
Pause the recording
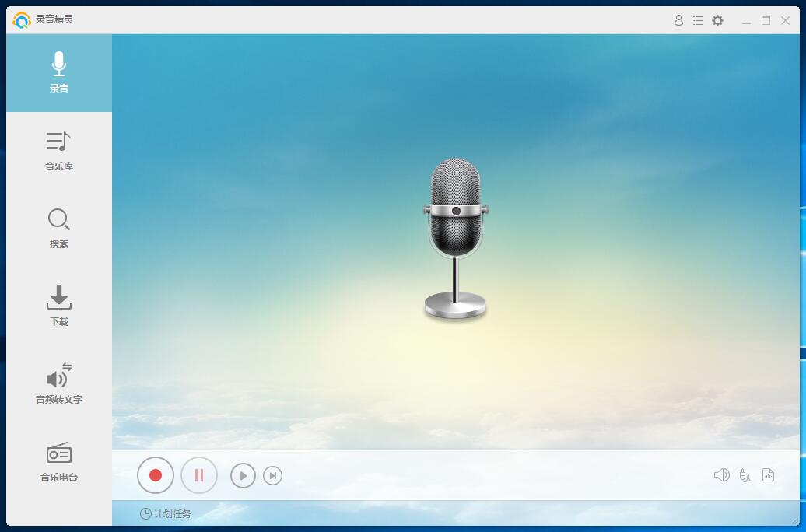point(199,475)
